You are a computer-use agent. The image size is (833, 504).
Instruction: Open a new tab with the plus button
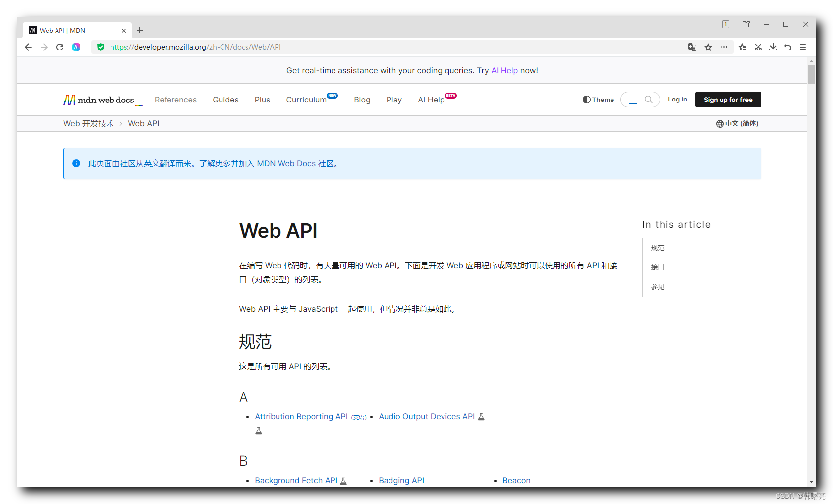click(x=140, y=30)
